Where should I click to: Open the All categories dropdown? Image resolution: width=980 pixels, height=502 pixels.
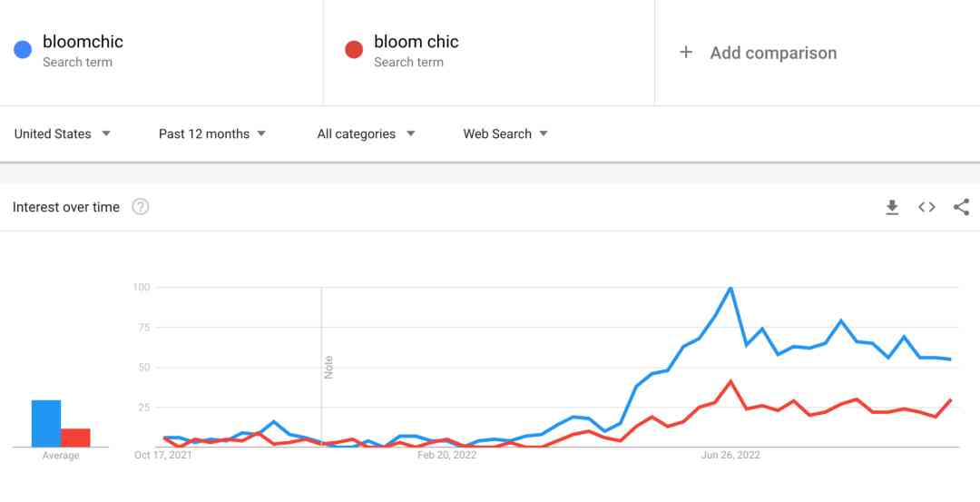pyautogui.click(x=366, y=133)
